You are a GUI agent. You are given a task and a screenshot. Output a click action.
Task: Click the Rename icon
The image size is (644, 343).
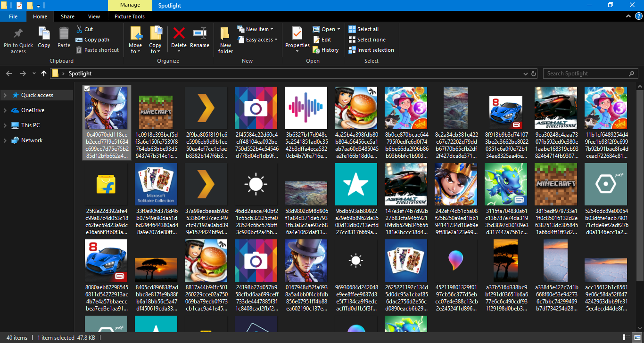[x=200, y=33]
